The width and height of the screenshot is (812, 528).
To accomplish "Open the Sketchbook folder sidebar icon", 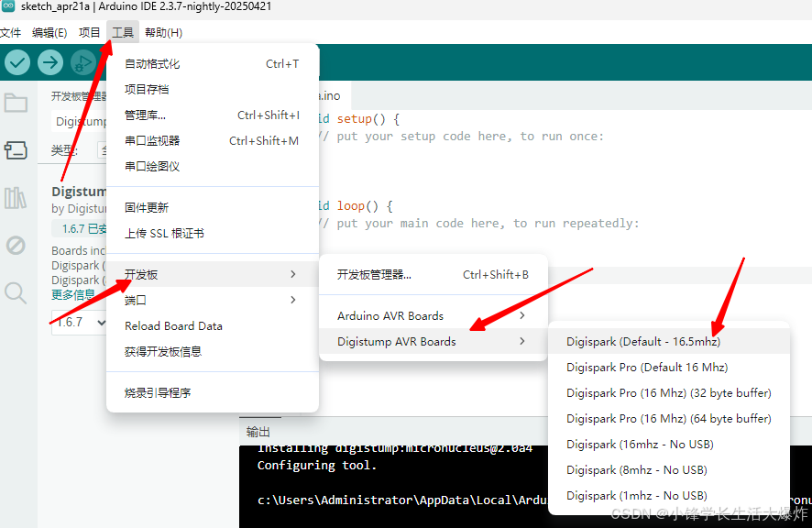I will pos(16,103).
